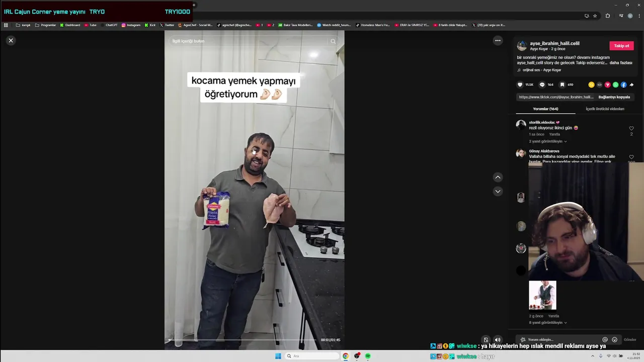Switch to 'Yorumlar (164)' tab

point(545,109)
